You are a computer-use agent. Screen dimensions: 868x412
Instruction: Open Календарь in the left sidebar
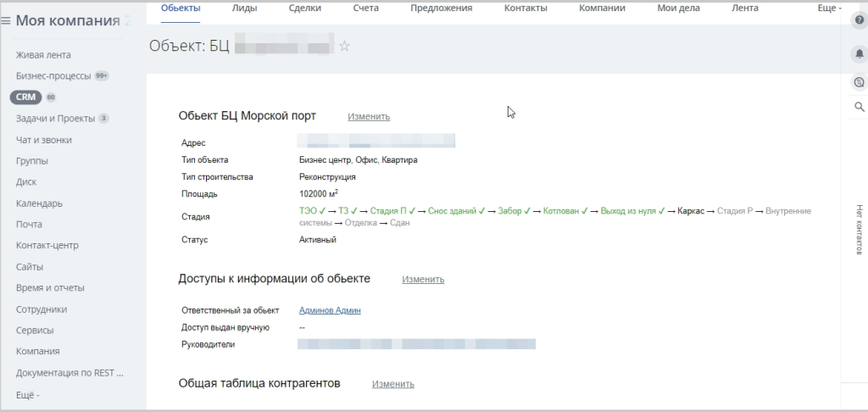click(x=39, y=203)
